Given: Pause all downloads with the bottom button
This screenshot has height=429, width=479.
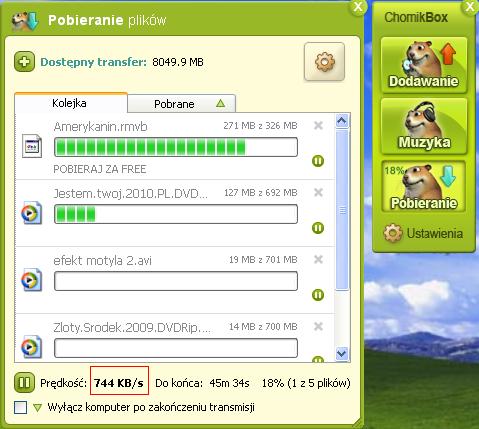Looking at the screenshot, I should click(24, 382).
